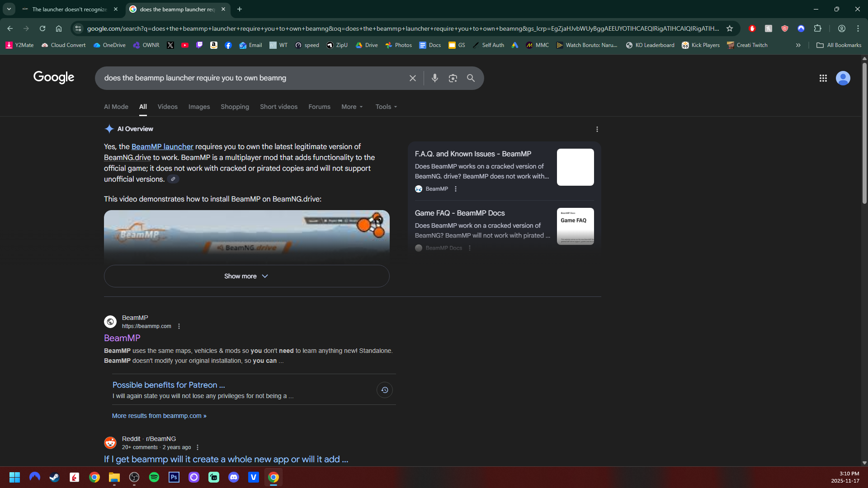Open the Tools dropdown
Screen dimensions: 868x488
coord(386,107)
